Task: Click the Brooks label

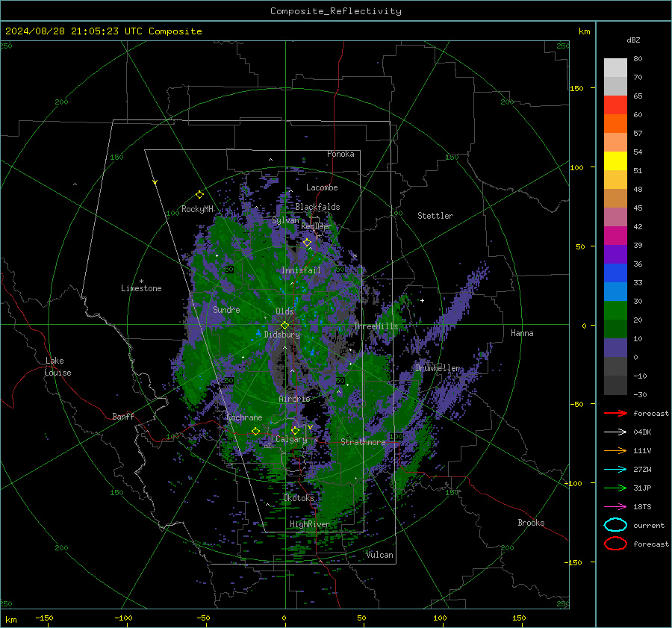Action: point(531,523)
